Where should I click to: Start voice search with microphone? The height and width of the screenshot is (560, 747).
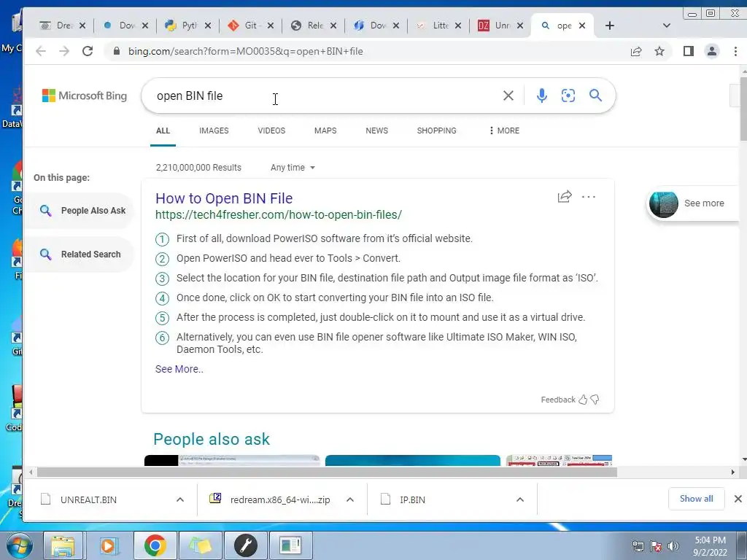(542, 96)
